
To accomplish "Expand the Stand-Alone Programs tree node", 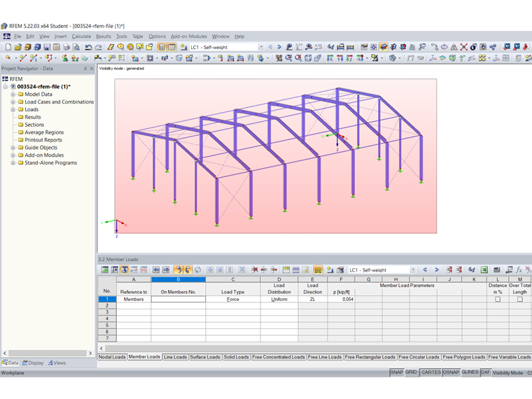I will point(13,163).
